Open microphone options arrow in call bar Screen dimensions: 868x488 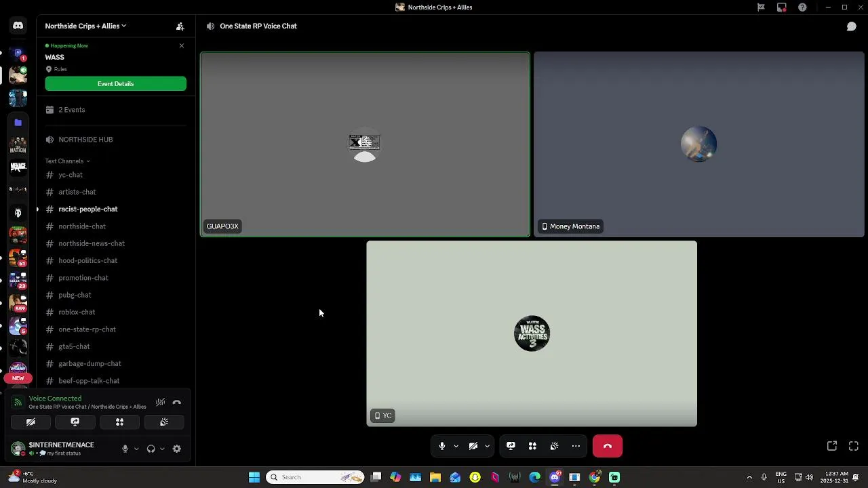456,446
